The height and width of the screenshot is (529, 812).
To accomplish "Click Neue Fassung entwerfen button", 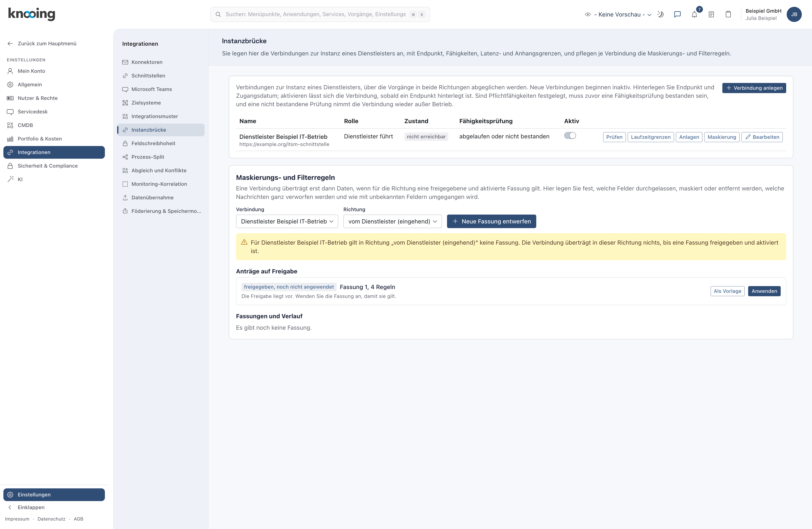I will pyautogui.click(x=491, y=221).
